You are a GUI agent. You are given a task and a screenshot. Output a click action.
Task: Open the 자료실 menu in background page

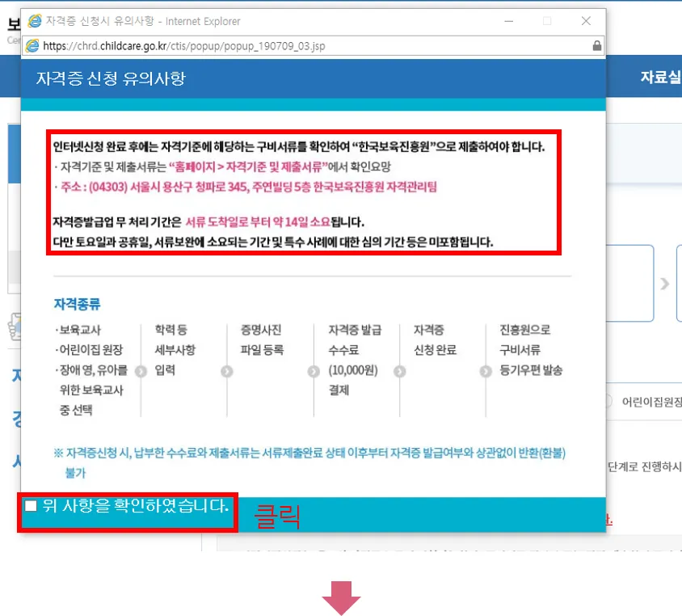(659, 77)
